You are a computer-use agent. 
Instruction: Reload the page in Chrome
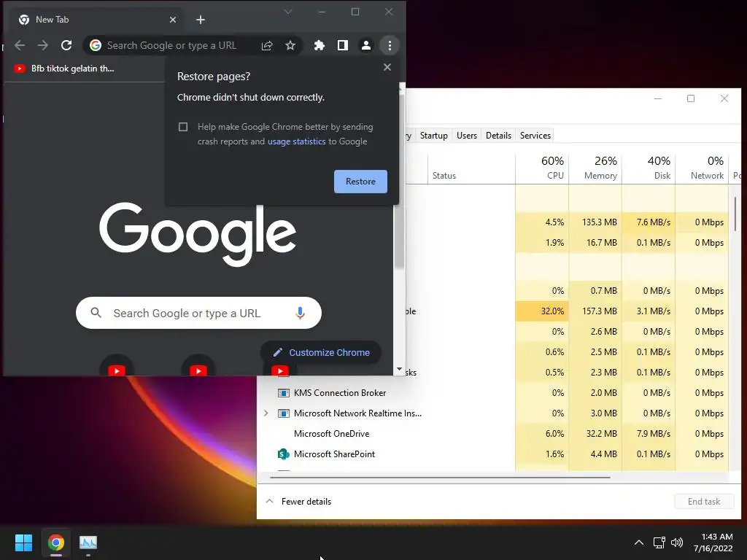(x=66, y=45)
